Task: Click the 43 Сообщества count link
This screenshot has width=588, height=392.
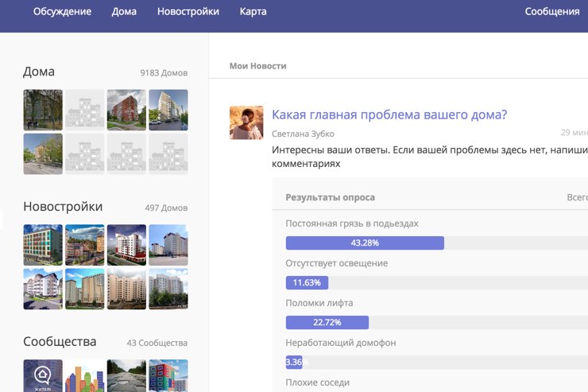Action: (x=157, y=343)
